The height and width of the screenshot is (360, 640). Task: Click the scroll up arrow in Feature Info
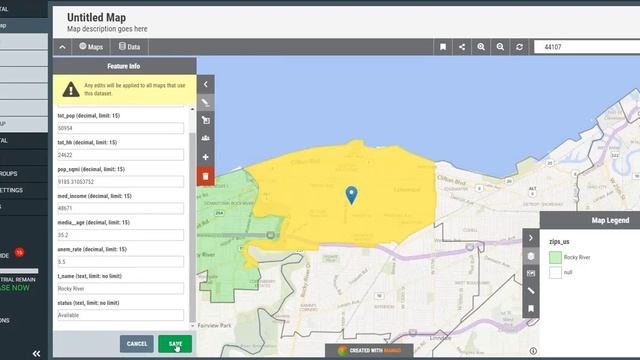coord(192,109)
